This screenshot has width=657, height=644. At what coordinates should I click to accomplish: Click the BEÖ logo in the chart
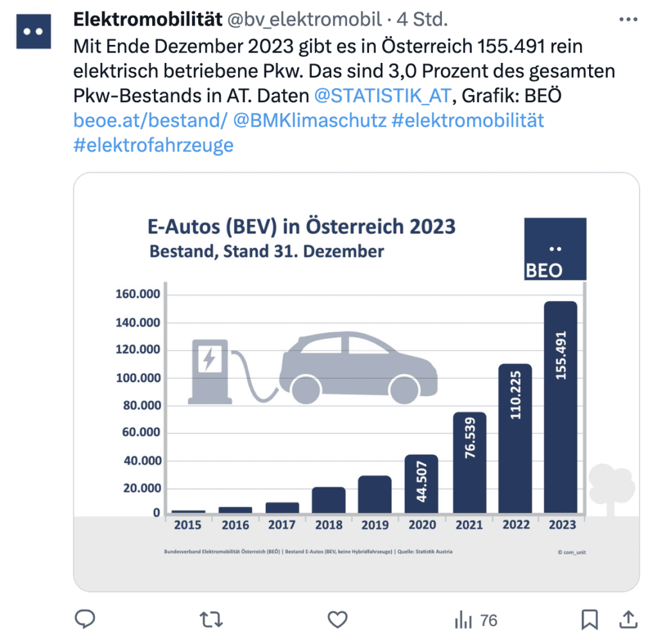(555, 248)
